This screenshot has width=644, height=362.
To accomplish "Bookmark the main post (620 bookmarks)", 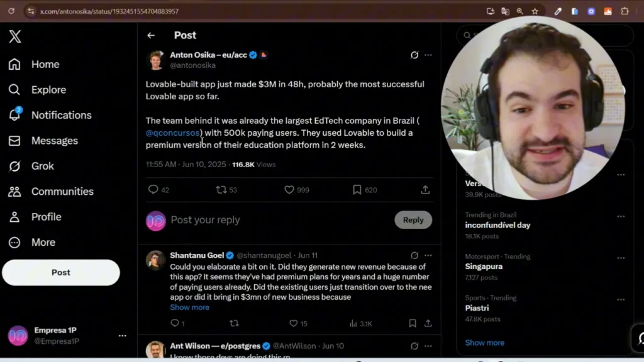I will 357,190.
